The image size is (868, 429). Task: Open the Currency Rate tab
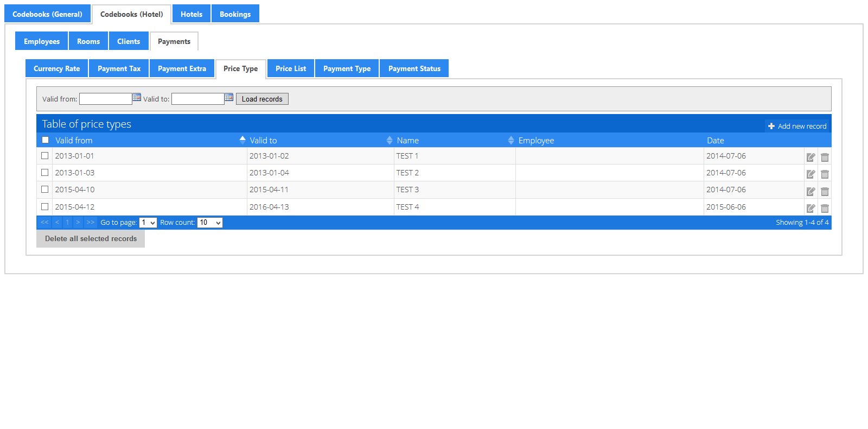point(57,68)
